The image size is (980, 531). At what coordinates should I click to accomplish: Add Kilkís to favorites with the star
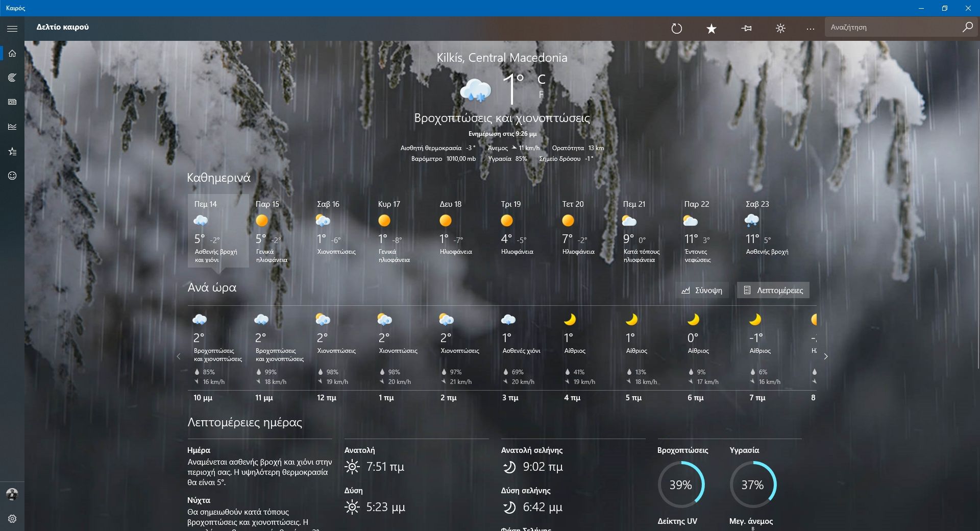[x=710, y=29]
